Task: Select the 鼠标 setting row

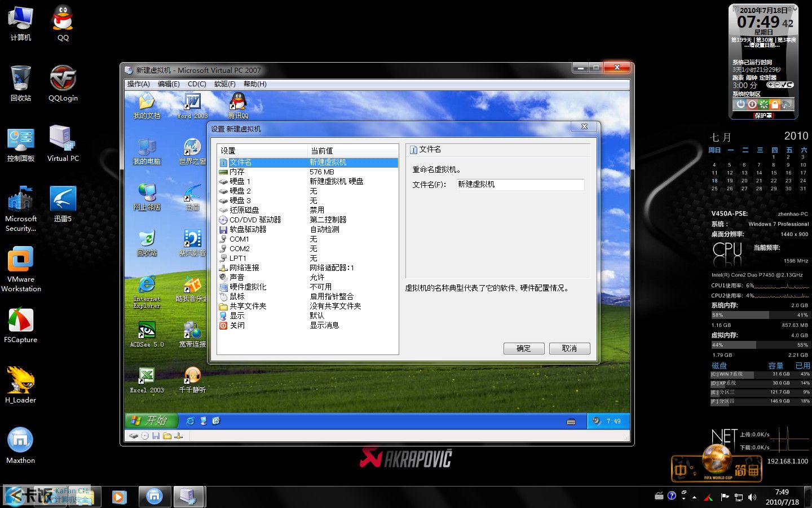Action: [x=308, y=296]
